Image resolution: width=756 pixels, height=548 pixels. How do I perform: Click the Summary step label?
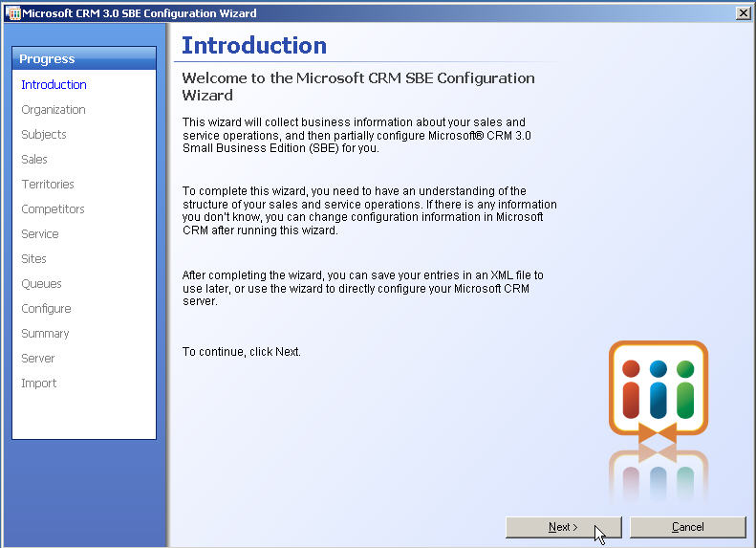pos(45,334)
